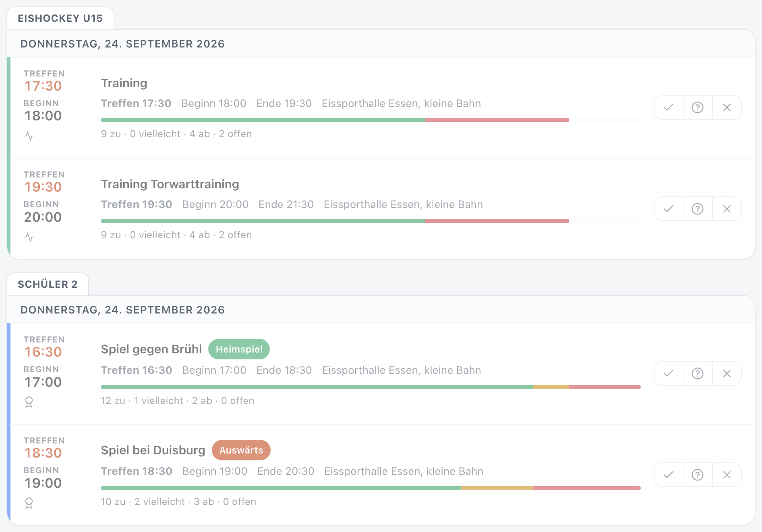Open the EISHOCKEY U15 tab
Image resolution: width=762 pixels, height=532 pixels.
[60, 18]
